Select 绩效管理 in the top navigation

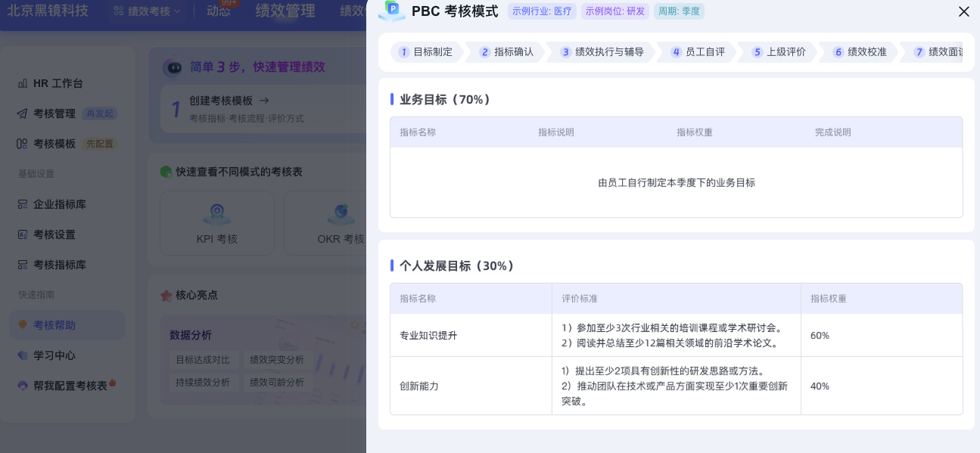tap(284, 11)
